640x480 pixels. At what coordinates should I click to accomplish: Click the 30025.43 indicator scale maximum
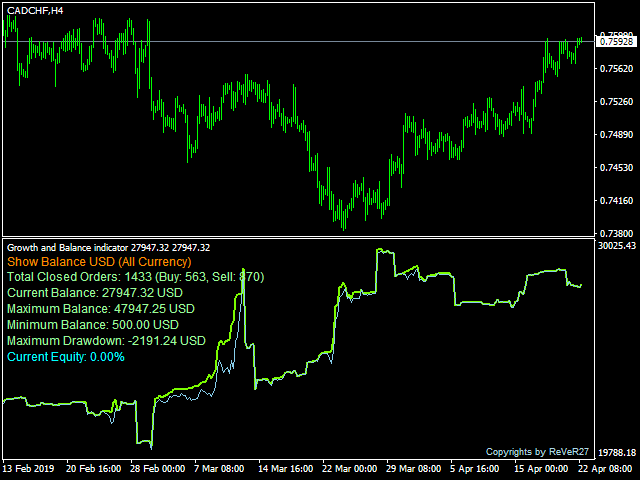617,246
